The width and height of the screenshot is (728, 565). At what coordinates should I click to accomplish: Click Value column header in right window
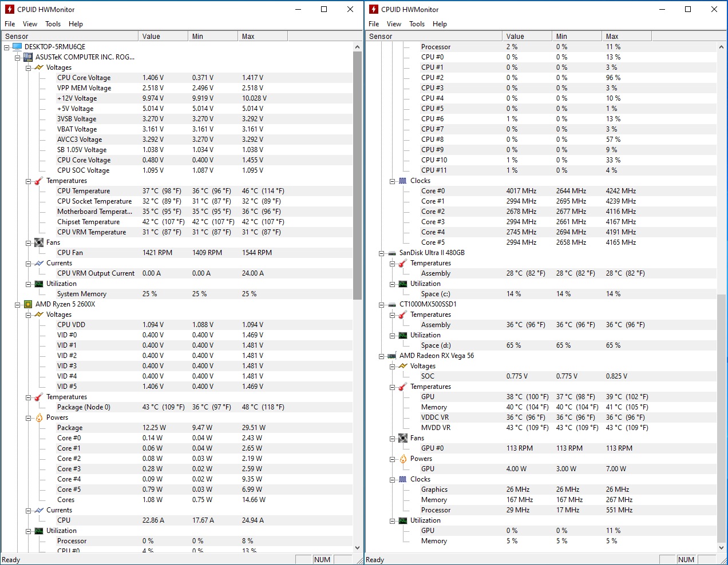527,36
